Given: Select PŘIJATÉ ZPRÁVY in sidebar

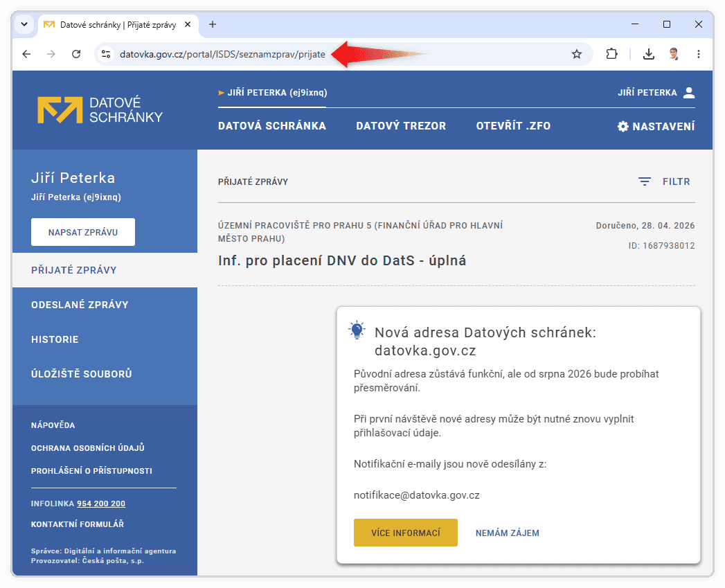Looking at the screenshot, I should 105,270.
